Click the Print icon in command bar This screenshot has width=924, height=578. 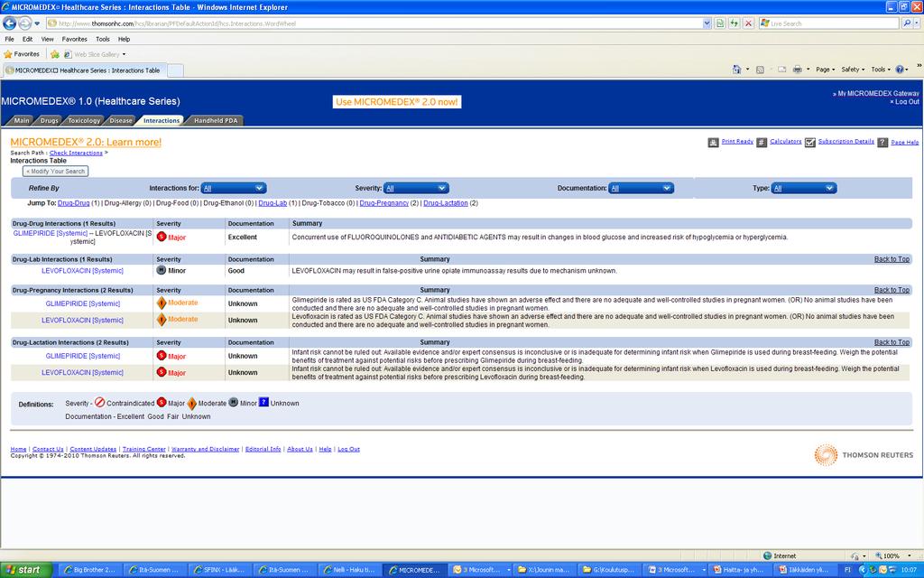click(x=798, y=69)
